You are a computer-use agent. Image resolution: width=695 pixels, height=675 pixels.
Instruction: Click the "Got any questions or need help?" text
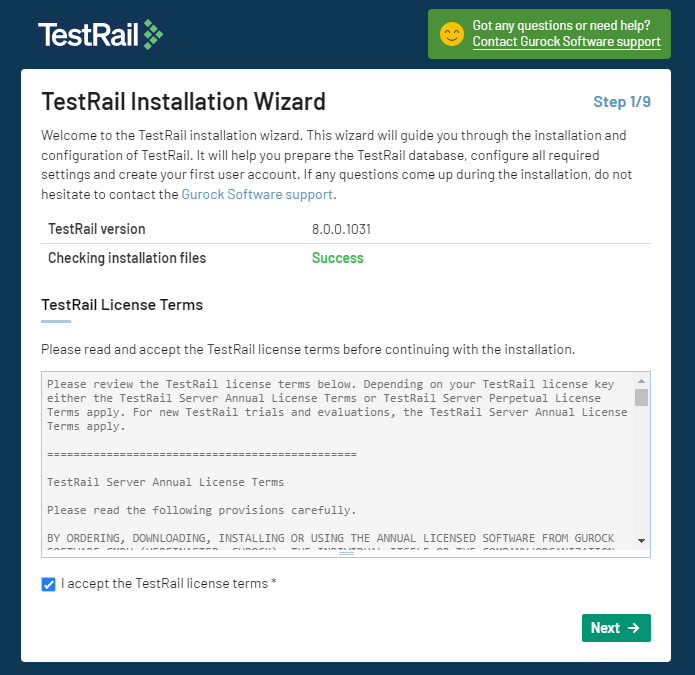pos(561,26)
